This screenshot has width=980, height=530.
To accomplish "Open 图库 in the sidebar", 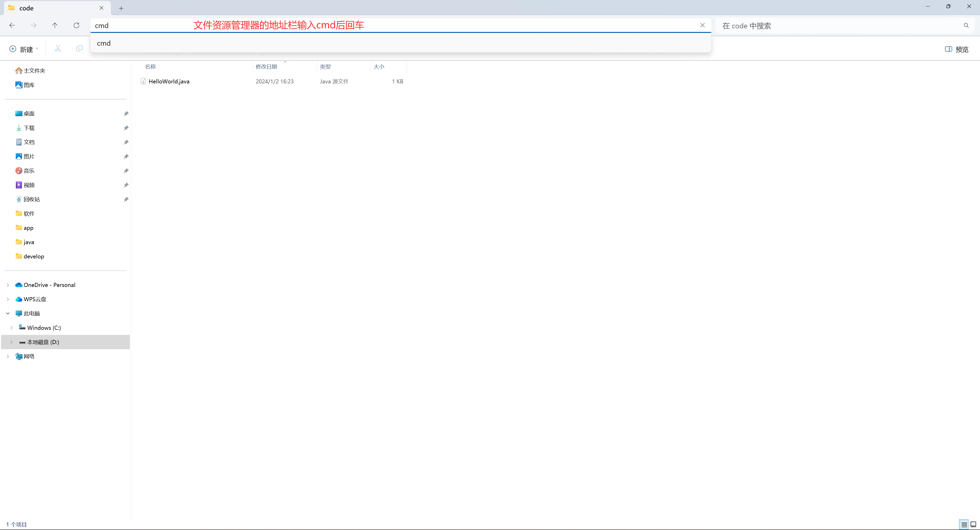I will tap(25, 85).
